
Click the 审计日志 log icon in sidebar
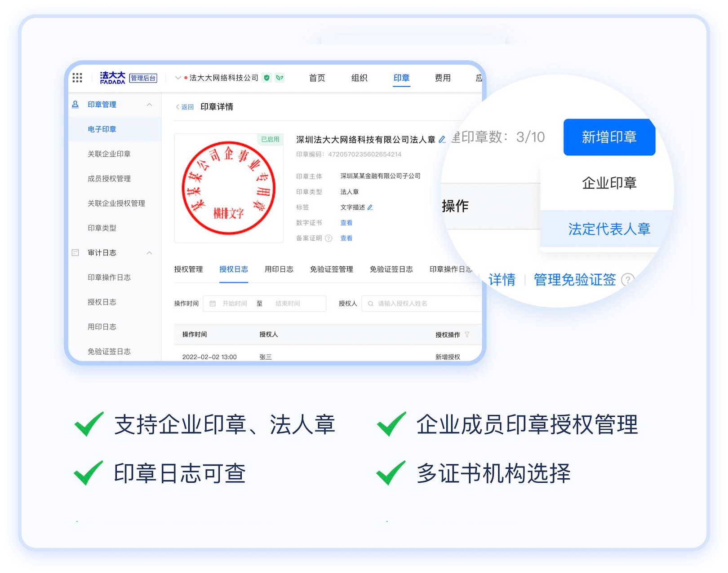[75, 253]
